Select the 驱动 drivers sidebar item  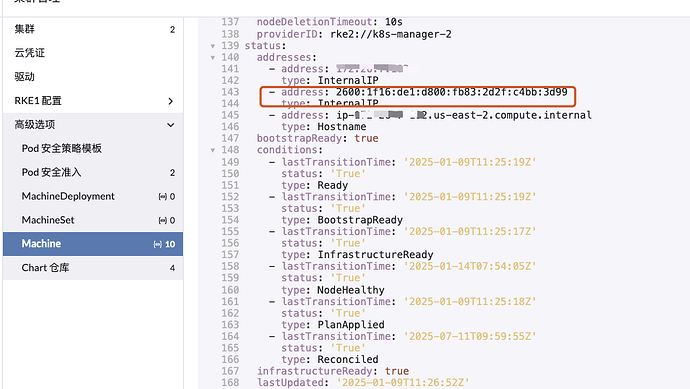93,77
